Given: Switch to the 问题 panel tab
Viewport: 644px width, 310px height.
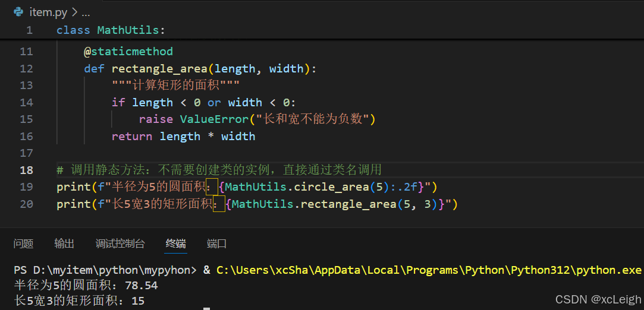Looking at the screenshot, I should point(23,244).
